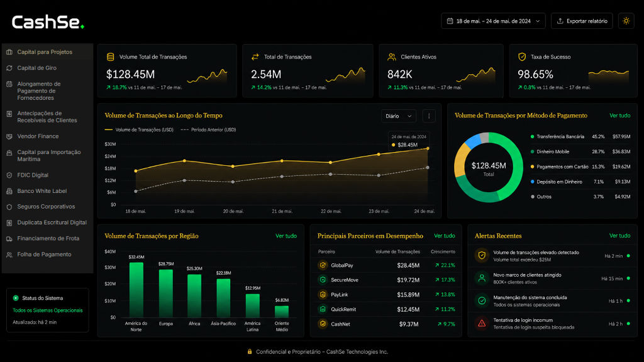Screen dimensions: 644x362
Task: Click the Capital de Giro icon
Action: 9,68
